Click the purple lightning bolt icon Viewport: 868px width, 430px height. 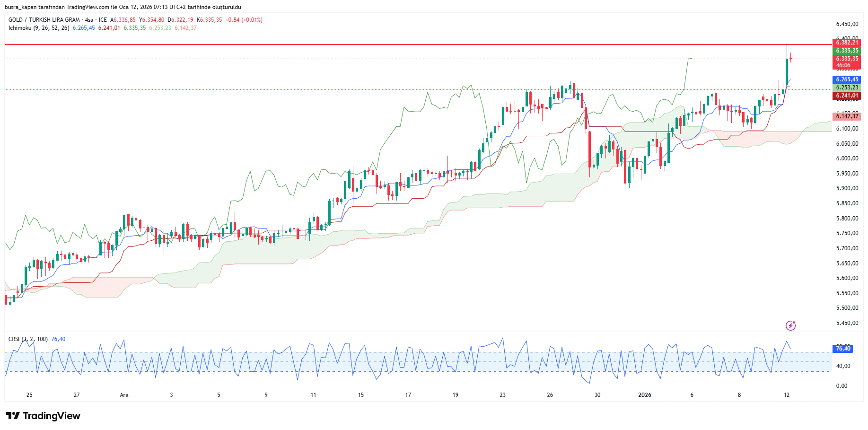790,325
